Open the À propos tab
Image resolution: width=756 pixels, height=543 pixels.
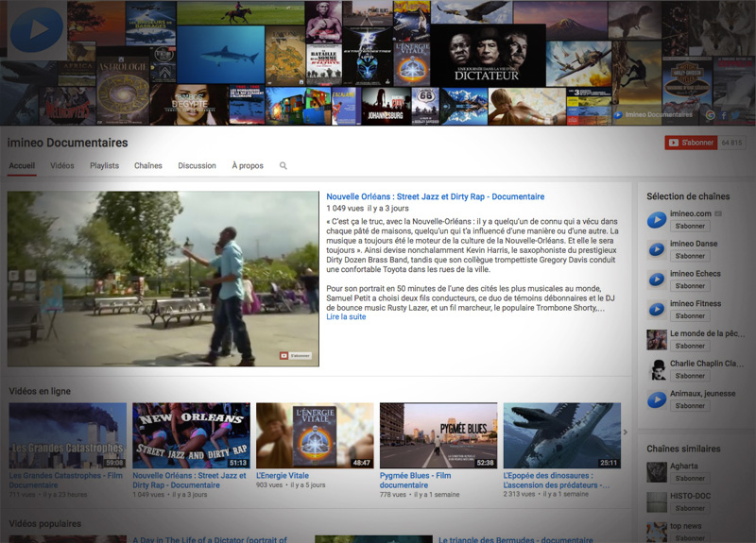tap(248, 166)
